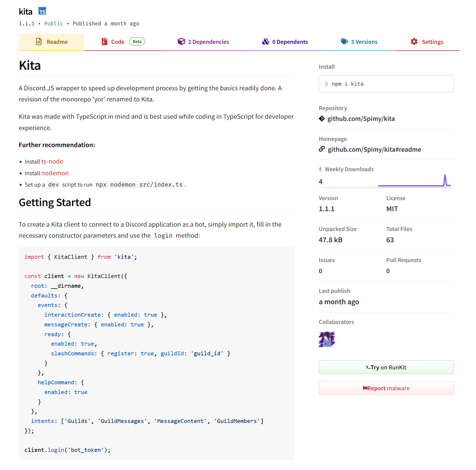
Task: Click the Settings gear icon
Action: tap(414, 42)
